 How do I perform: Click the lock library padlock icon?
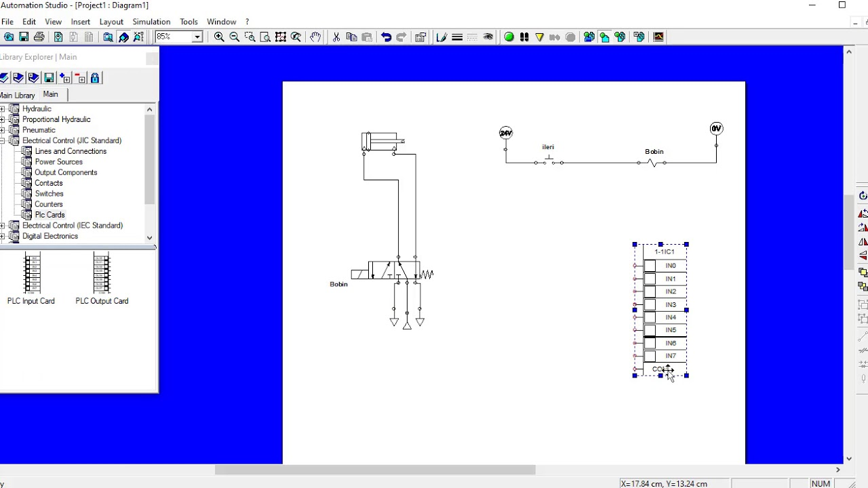click(95, 78)
